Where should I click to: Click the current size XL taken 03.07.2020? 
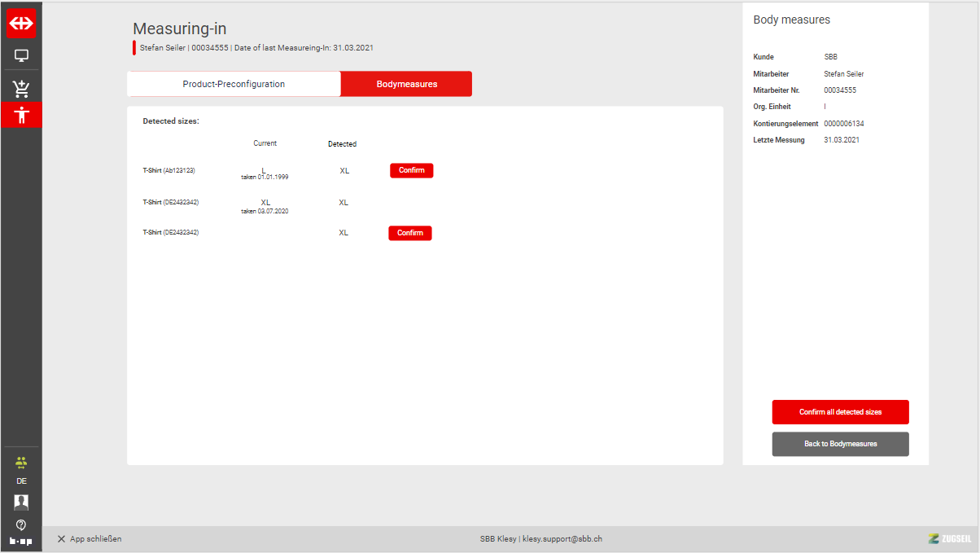[x=265, y=205]
